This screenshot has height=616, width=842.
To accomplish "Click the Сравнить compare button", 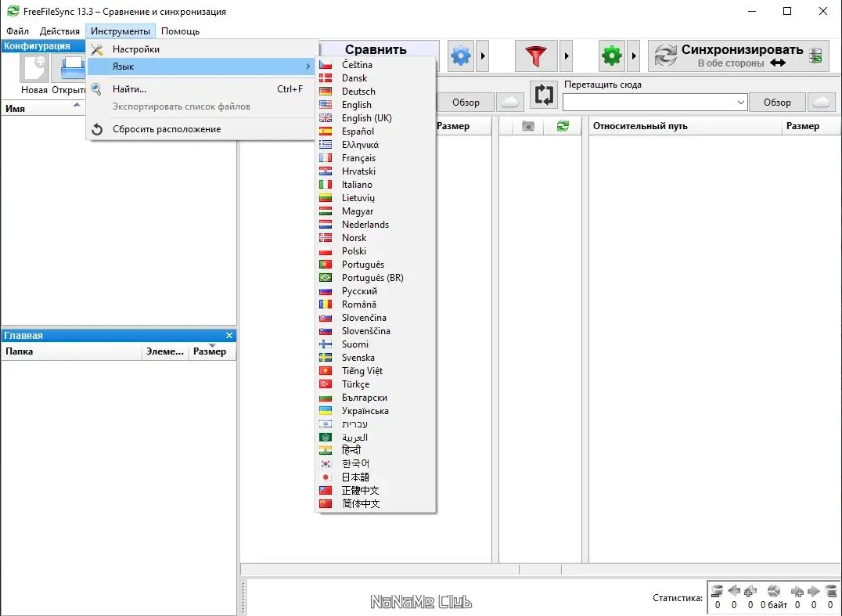I will click(x=379, y=49).
